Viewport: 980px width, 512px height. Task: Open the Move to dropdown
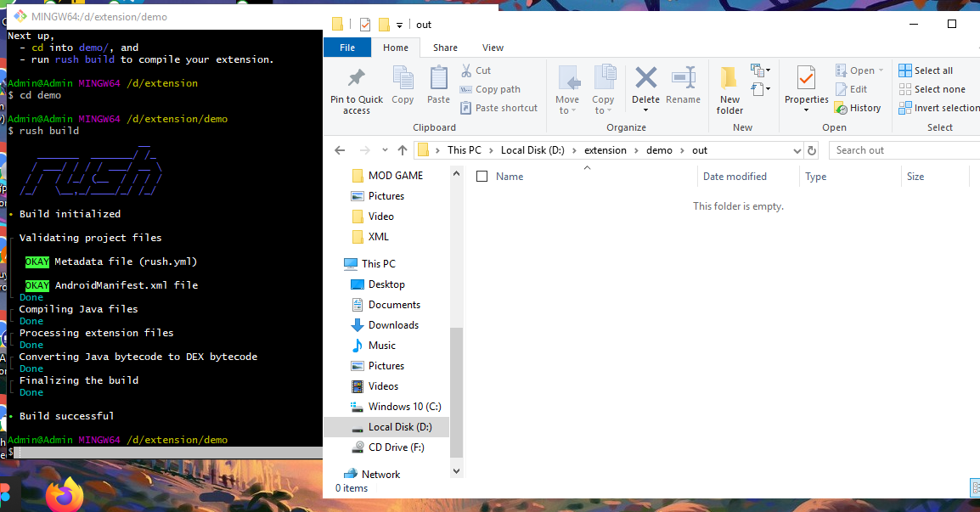567,91
